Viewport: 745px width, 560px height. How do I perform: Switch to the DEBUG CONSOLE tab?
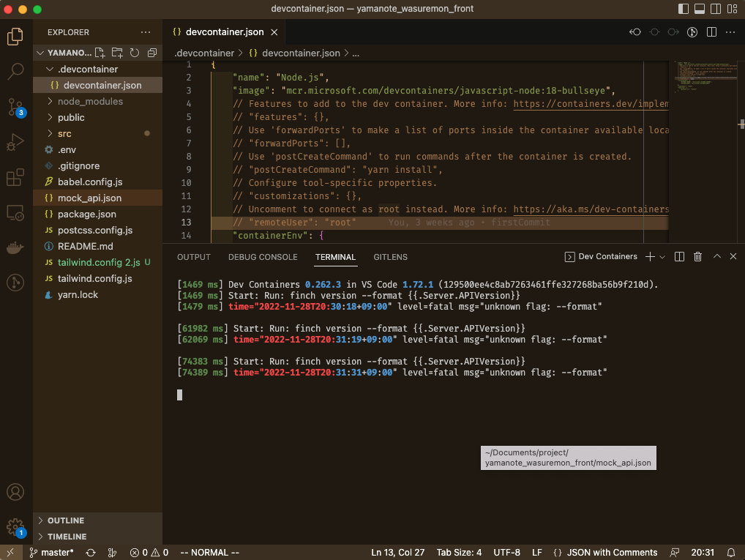[x=263, y=257]
